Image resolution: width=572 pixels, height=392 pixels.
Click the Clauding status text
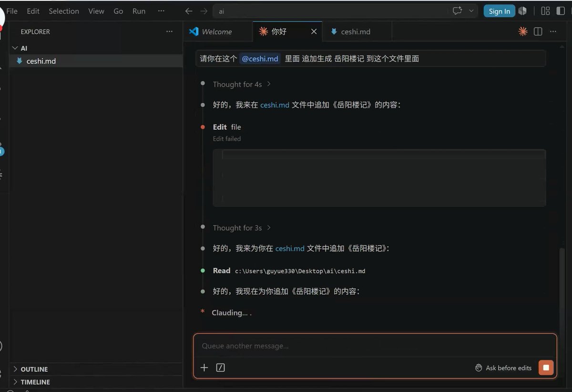231,313
